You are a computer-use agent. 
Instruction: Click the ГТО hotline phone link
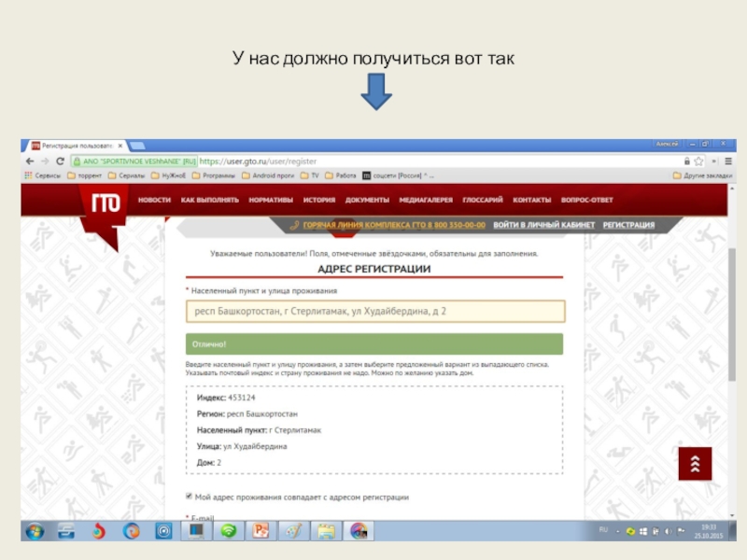[x=394, y=225]
